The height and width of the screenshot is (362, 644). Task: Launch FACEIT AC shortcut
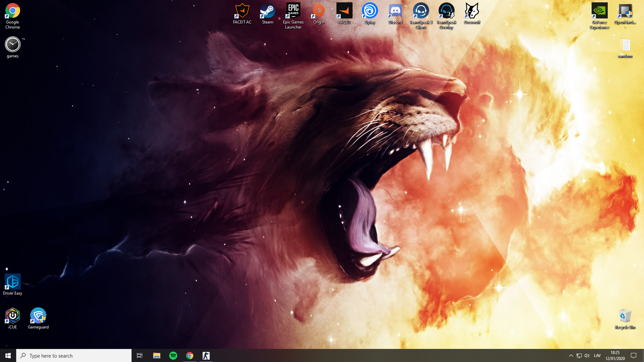[x=242, y=13]
